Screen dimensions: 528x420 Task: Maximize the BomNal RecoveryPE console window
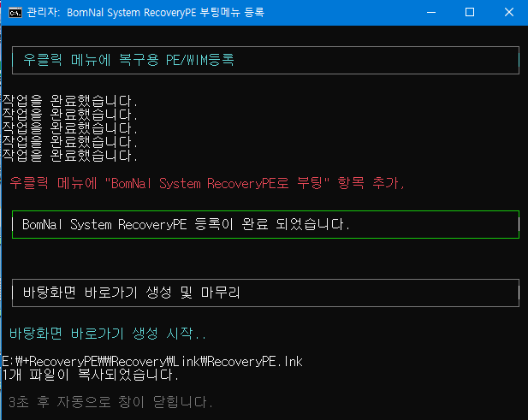(x=470, y=13)
